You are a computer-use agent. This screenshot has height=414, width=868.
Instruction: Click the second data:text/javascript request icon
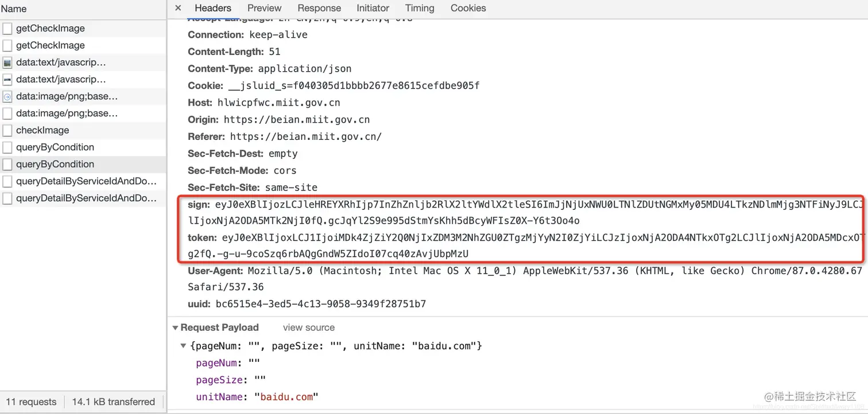(7, 79)
